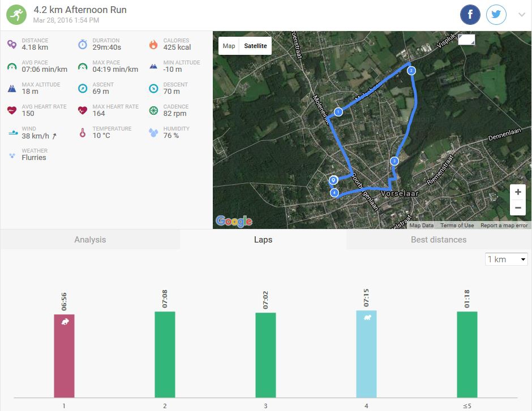532x411 pixels.
Task: Click the calories flame icon
Action: (x=153, y=44)
